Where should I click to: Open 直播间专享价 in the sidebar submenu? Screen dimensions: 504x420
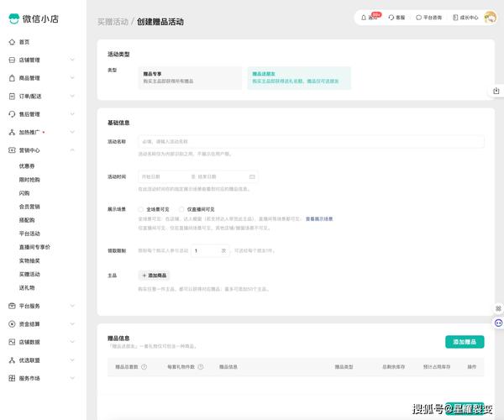click(34, 247)
